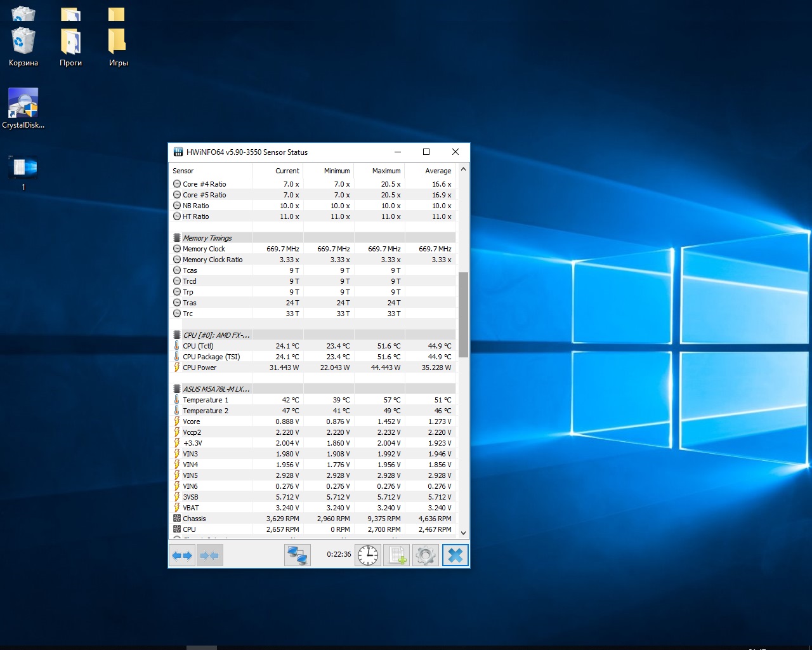Click the sensor list scroll-up arrow
This screenshot has height=650, width=812.
463,169
